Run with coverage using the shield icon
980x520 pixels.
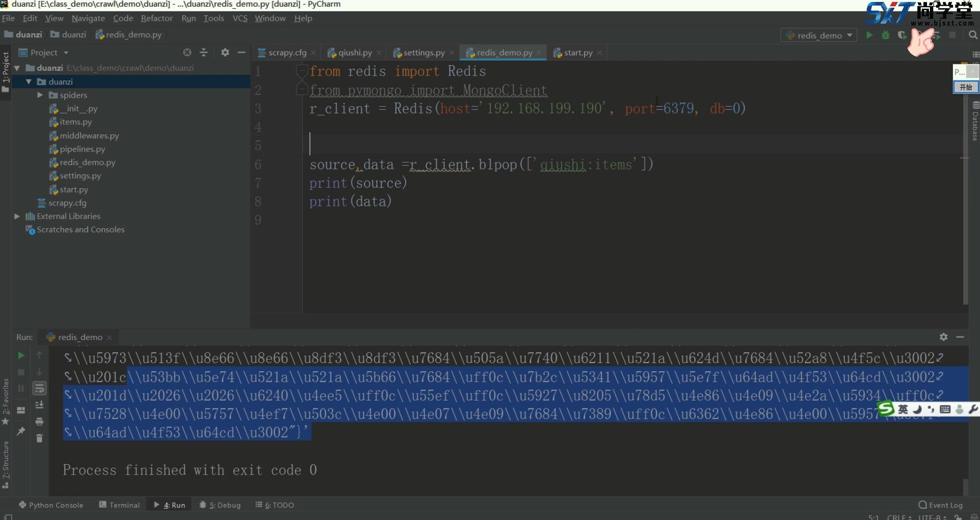click(901, 35)
